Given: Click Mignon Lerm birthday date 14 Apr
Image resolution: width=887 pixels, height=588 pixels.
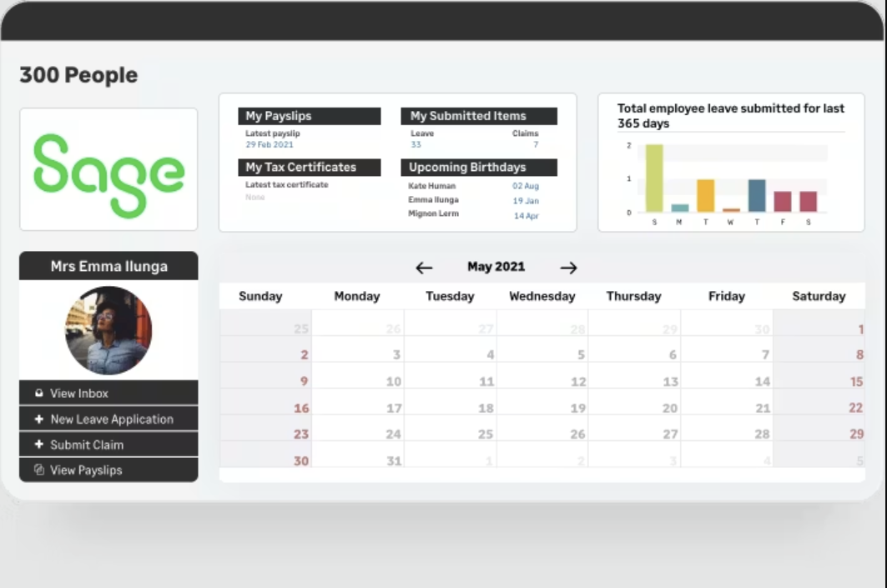Looking at the screenshot, I should [x=526, y=216].
